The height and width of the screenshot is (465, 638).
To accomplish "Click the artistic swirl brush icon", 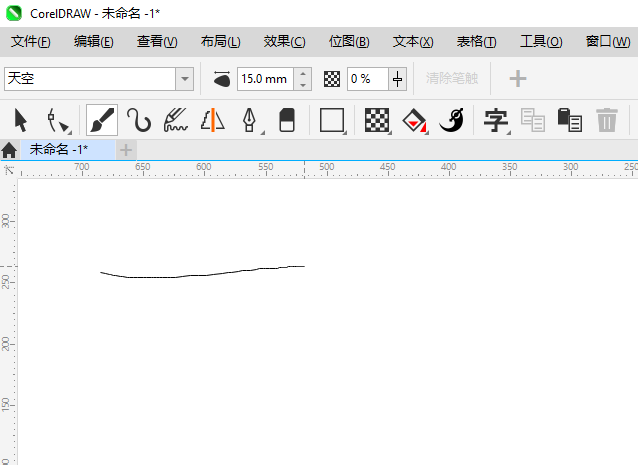I will (452, 120).
